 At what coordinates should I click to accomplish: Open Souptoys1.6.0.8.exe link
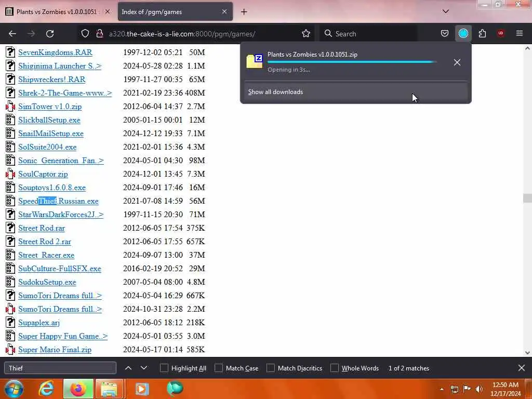click(x=52, y=188)
